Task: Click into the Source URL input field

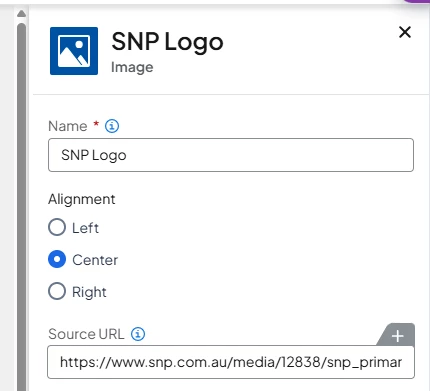Action: click(x=231, y=362)
